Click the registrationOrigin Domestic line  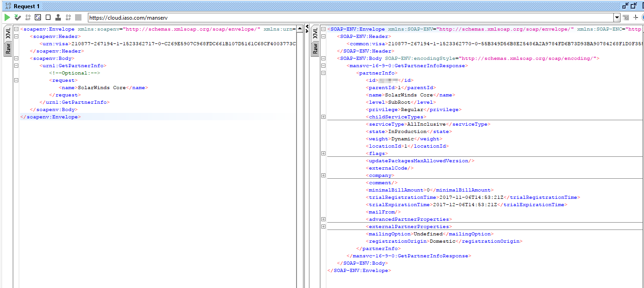click(x=444, y=241)
